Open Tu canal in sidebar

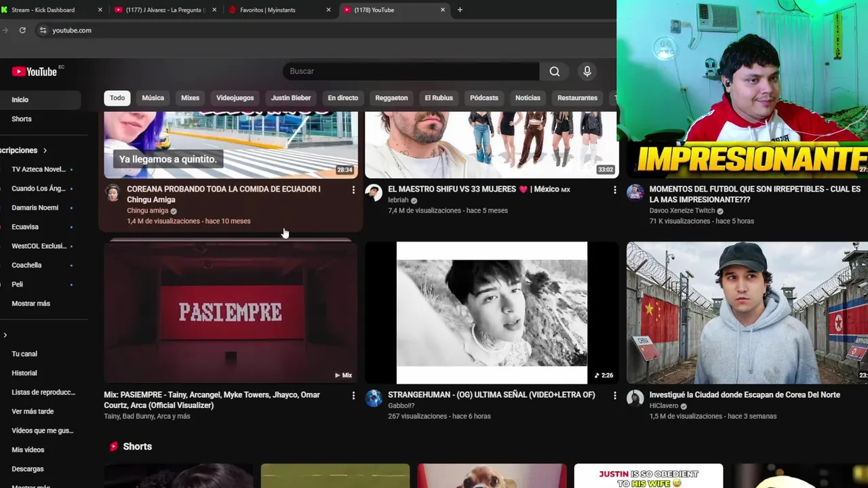pos(24,354)
